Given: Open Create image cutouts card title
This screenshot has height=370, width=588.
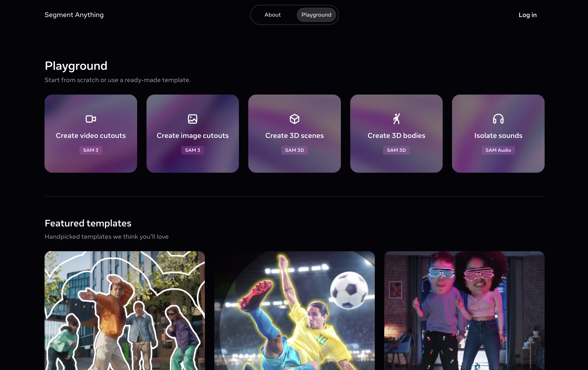Looking at the screenshot, I should point(192,136).
